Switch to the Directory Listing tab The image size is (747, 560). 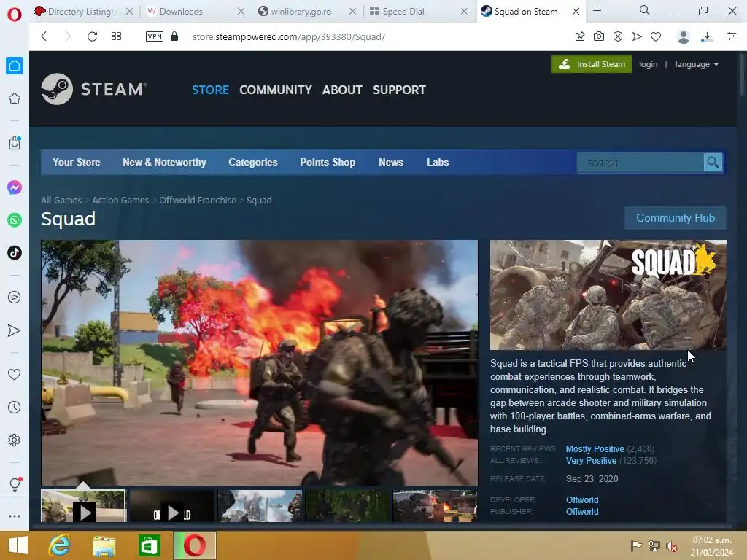[80, 12]
